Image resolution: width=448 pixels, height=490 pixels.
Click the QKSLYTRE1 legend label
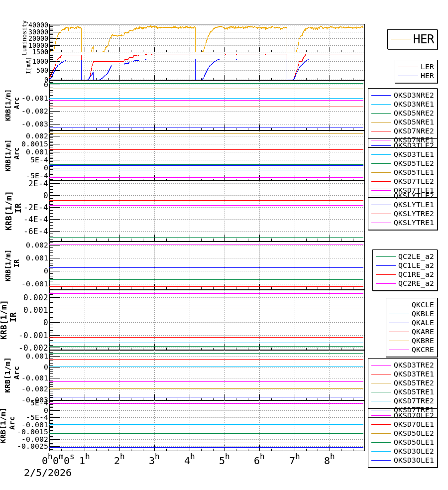[x=414, y=223]
